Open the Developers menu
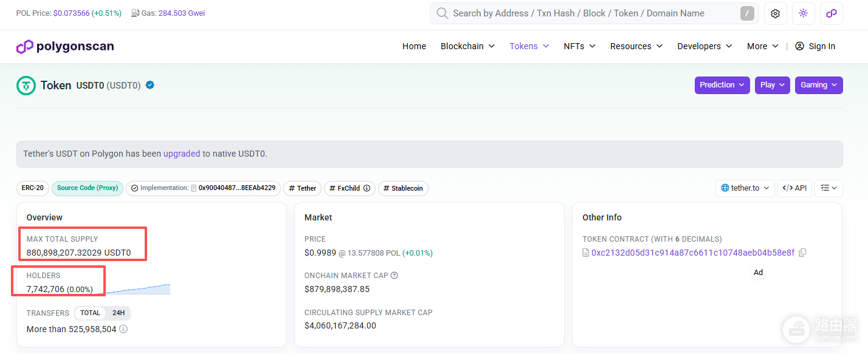 pos(704,46)
